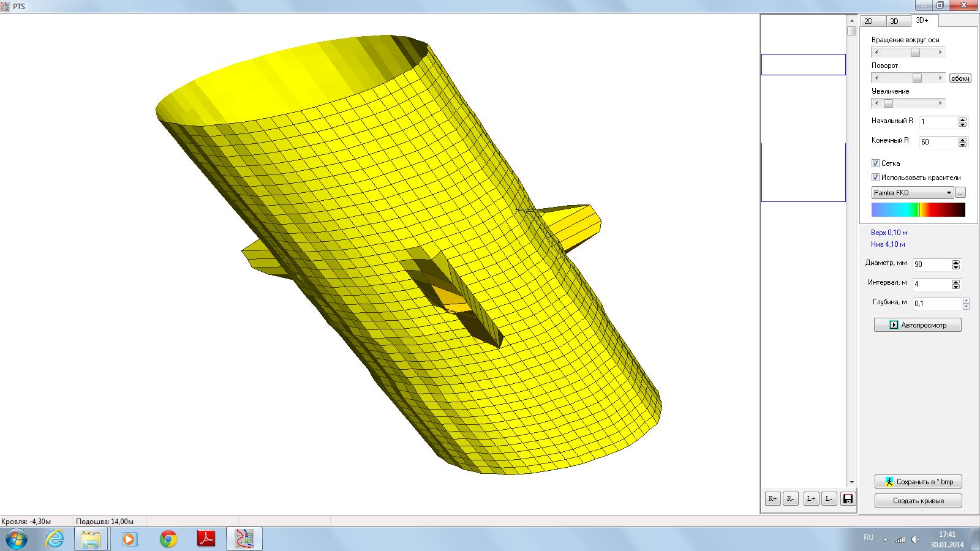
Task: Click the Создать кривые button
Action: pyautogui.click(x=918, y=501)
